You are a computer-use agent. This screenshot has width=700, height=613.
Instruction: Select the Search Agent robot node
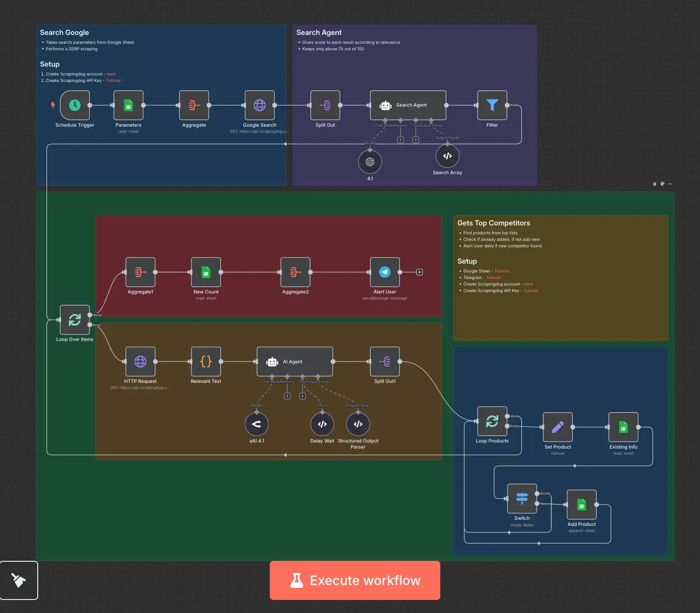(x=408, y=105)
